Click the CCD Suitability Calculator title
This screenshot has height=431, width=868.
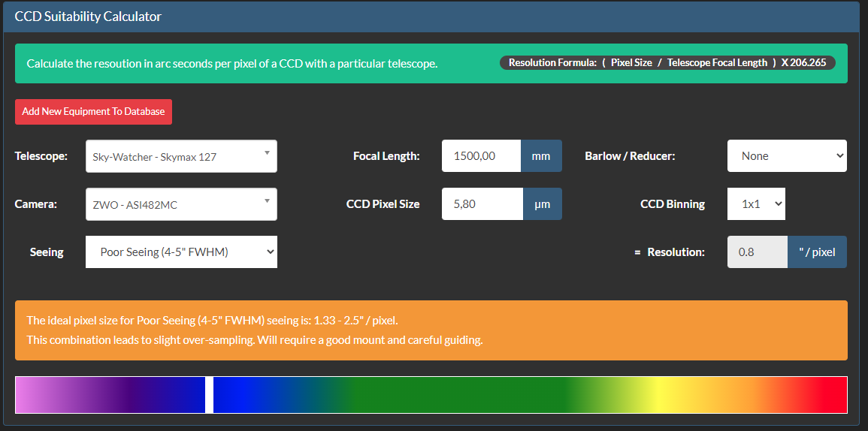point(88,17)
